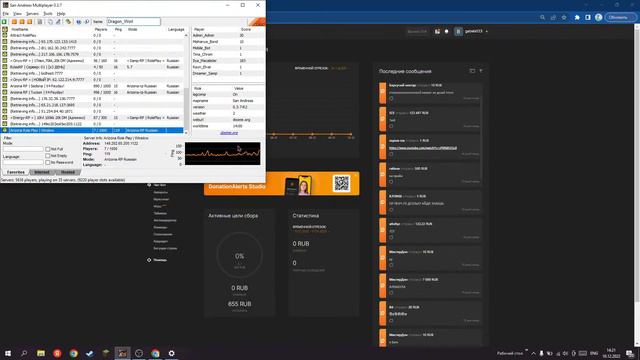Open the Servers menu in SA-MP
640x360 pixels.
[32, 14]
